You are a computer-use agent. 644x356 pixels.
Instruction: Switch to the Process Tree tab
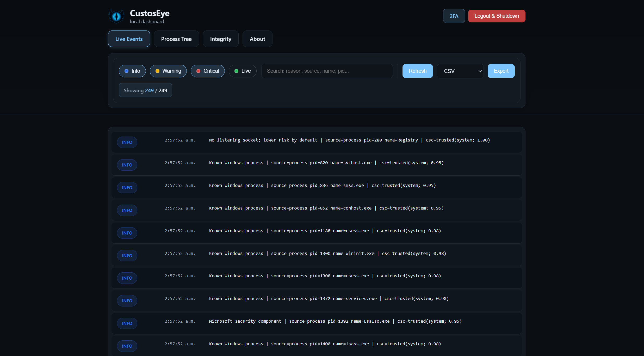point(176,39)
